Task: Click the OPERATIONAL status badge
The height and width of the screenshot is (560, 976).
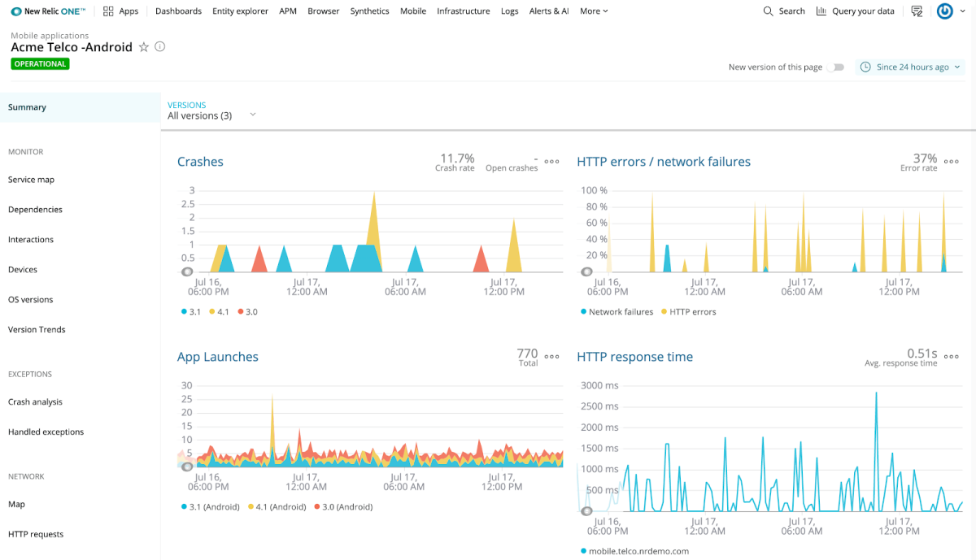Action: pos(41,63)
